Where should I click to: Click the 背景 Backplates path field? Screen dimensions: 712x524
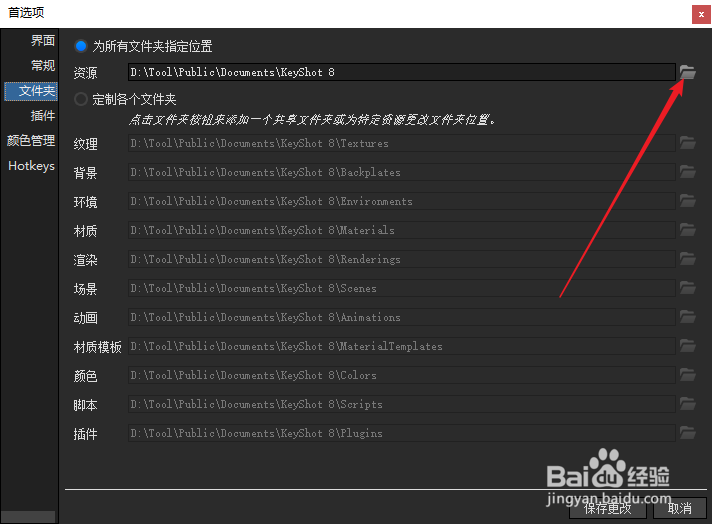pos(402,172)
